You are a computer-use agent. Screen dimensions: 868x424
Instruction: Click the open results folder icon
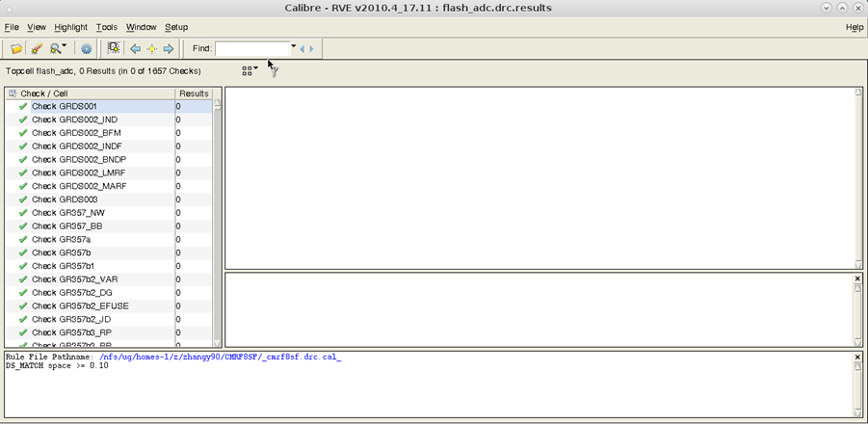coord(16,48)
